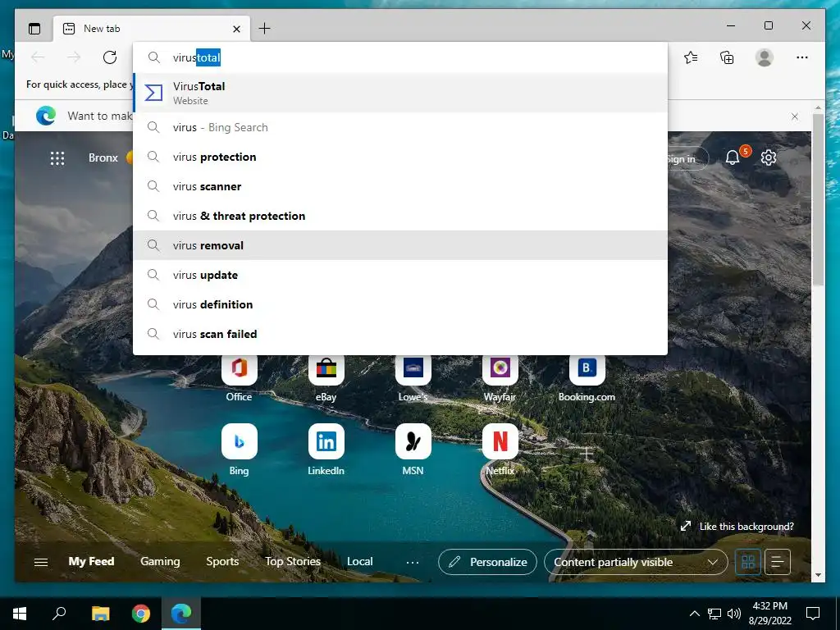Image resolution: width=840 pixels, height=630 pixels.
Task: Select 'virus - Bing Search' suggestion
Action: click(x=400, y=127)
